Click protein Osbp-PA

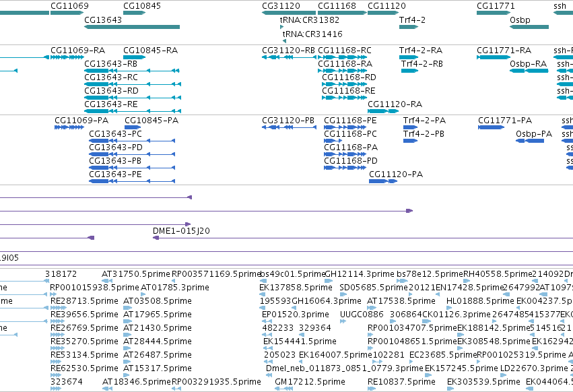[534, 134]
